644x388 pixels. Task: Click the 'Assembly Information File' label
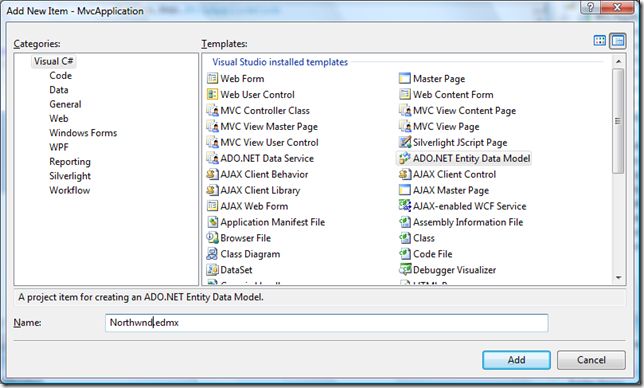pyautogui.click(x=468, y=222)
